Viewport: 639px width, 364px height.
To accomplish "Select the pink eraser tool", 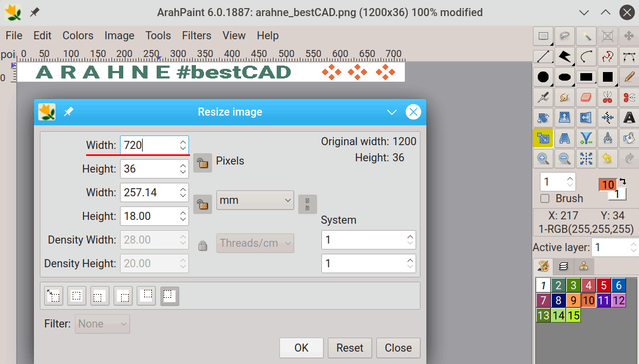I will coord(586,97).
